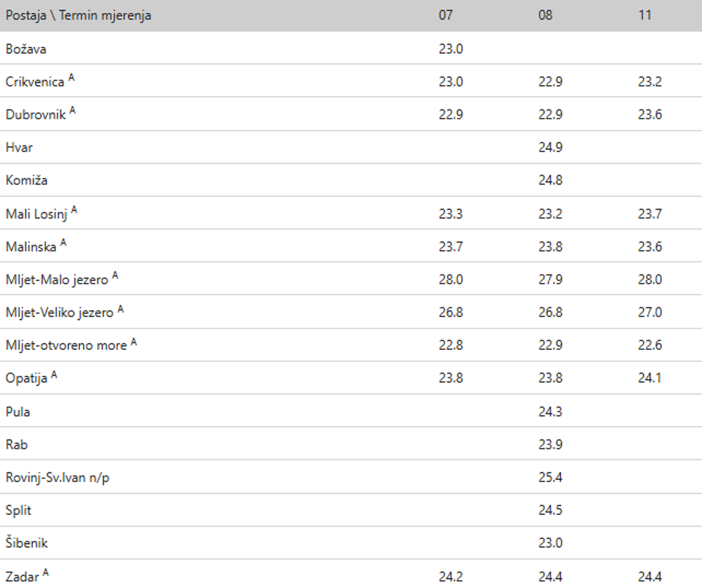
Task: Open the Crikvenica station row label
Action: coord(35,82)
